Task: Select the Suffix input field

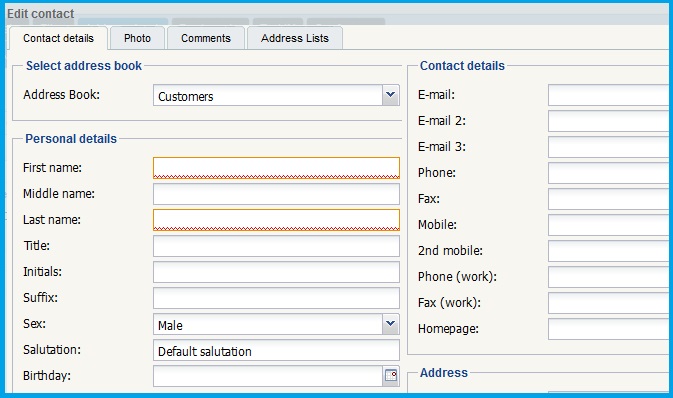Action: tap(276, 298)
